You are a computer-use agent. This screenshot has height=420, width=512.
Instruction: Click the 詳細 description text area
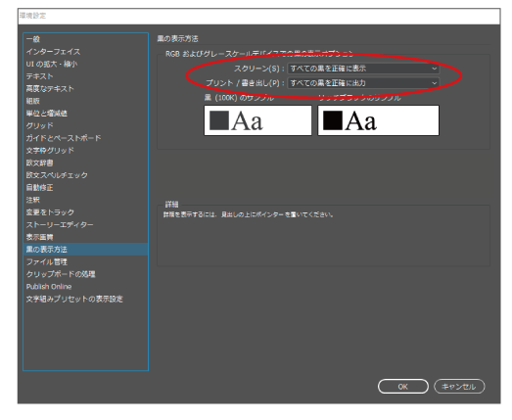pos(324,236)
